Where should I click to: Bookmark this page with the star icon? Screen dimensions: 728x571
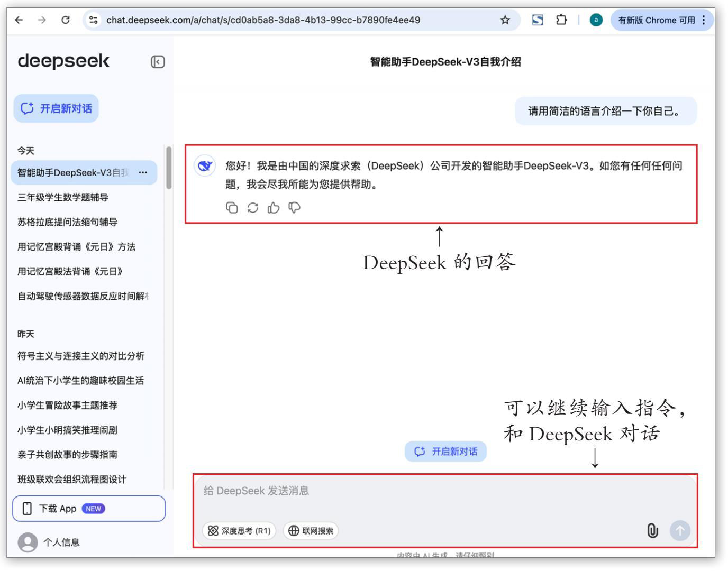coord(505,20)
